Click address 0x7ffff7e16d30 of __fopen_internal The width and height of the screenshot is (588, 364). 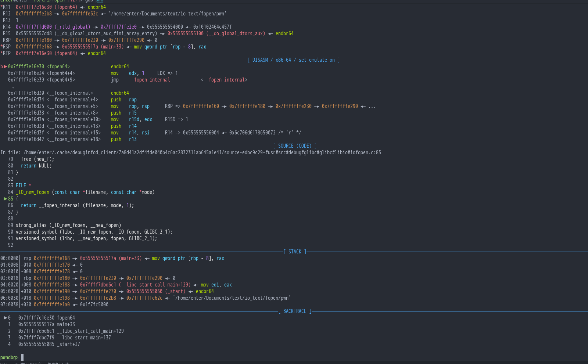(x=26, y=93)
